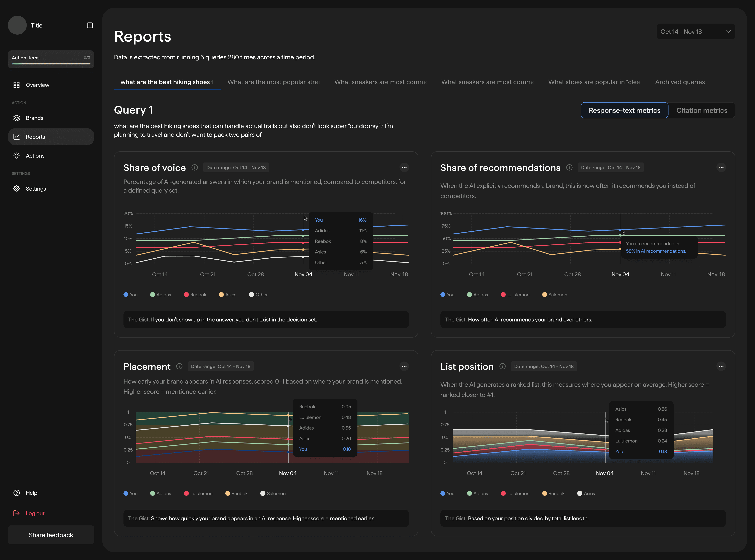Collapse the sidebar panel icon
This screenshot has height=560, width=755.
[x=89, y=25]
